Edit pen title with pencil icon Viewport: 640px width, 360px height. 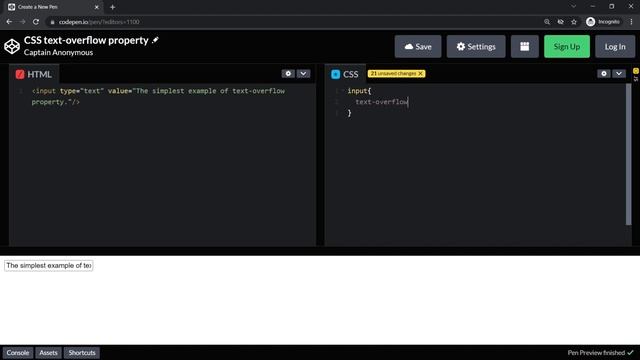pyautogui.click(x=155, y=40)
